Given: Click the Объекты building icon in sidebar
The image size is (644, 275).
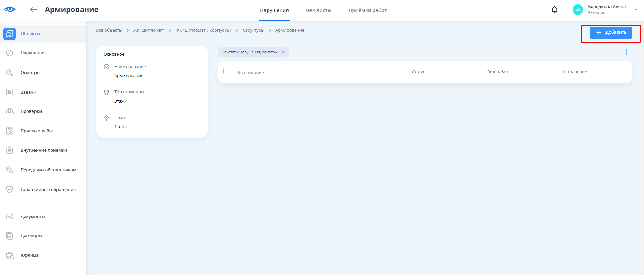Looking at the screenshot, I should click(9, 34).
